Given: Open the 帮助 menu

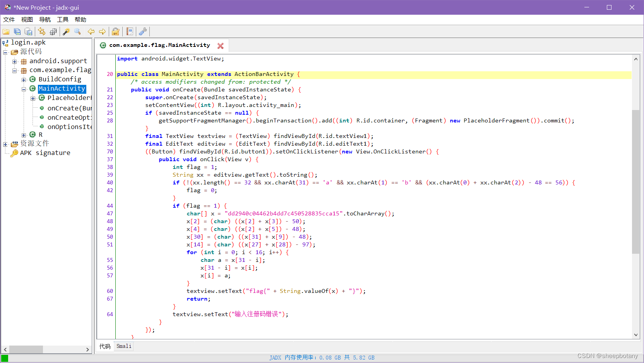Looking at the screenshot, I should coord(80,20).
